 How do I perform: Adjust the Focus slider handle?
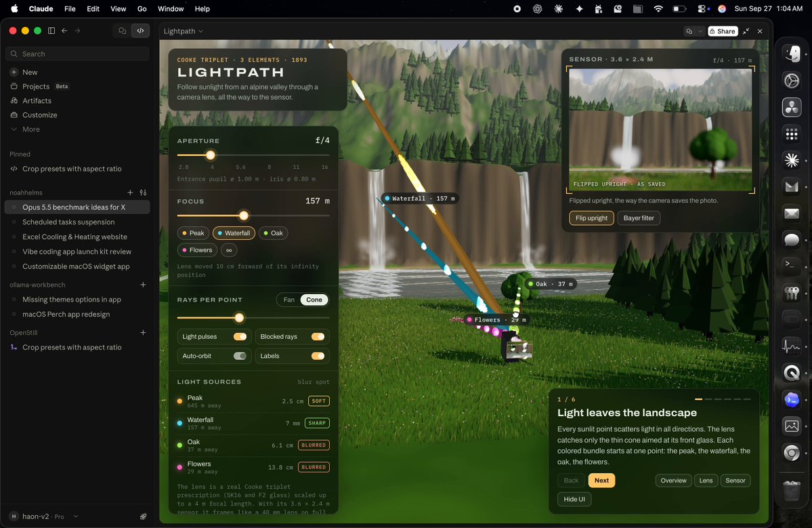tap(243, 216)
